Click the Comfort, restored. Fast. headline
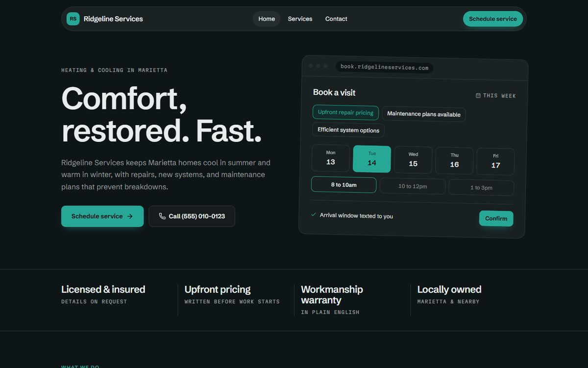This screenshot has height=368, width=588. click(x=161, y=114)
